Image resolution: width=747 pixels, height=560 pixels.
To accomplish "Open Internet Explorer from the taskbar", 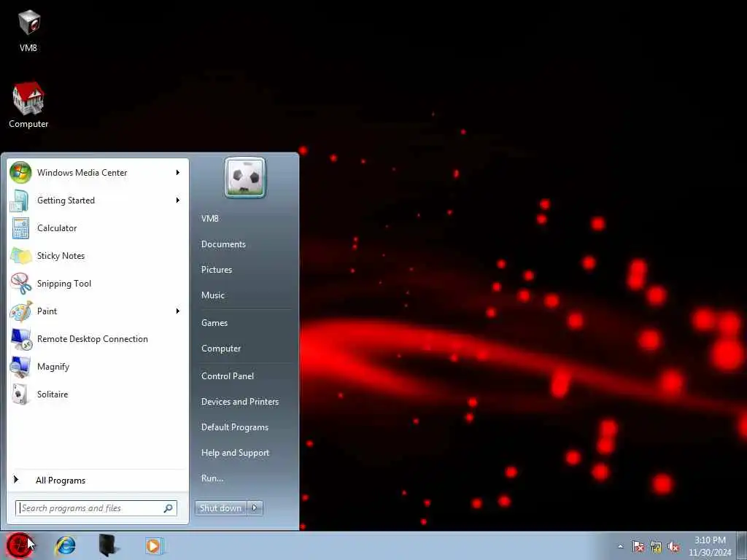I will pyautogui.click(x=65, y=545).
